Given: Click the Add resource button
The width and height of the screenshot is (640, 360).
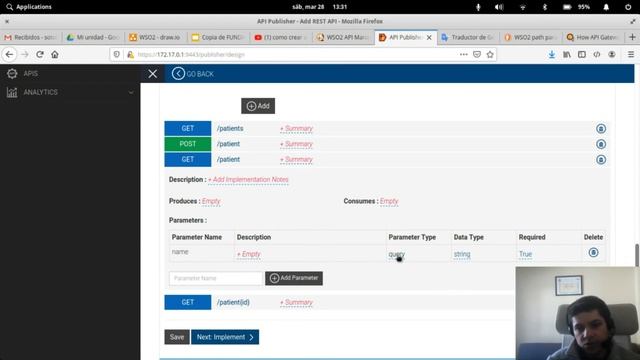Looking at the screenshot, I should click(258, 106).
